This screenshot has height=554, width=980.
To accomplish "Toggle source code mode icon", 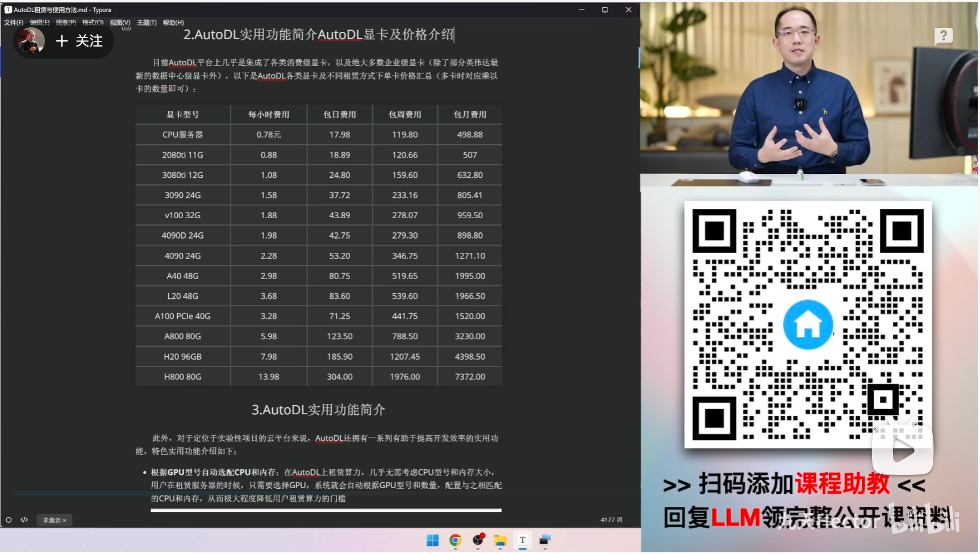I will click(24, 520).
